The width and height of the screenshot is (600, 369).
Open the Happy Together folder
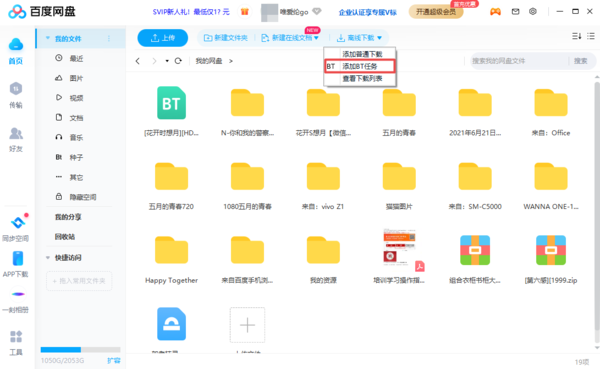(x=171, y=260)
